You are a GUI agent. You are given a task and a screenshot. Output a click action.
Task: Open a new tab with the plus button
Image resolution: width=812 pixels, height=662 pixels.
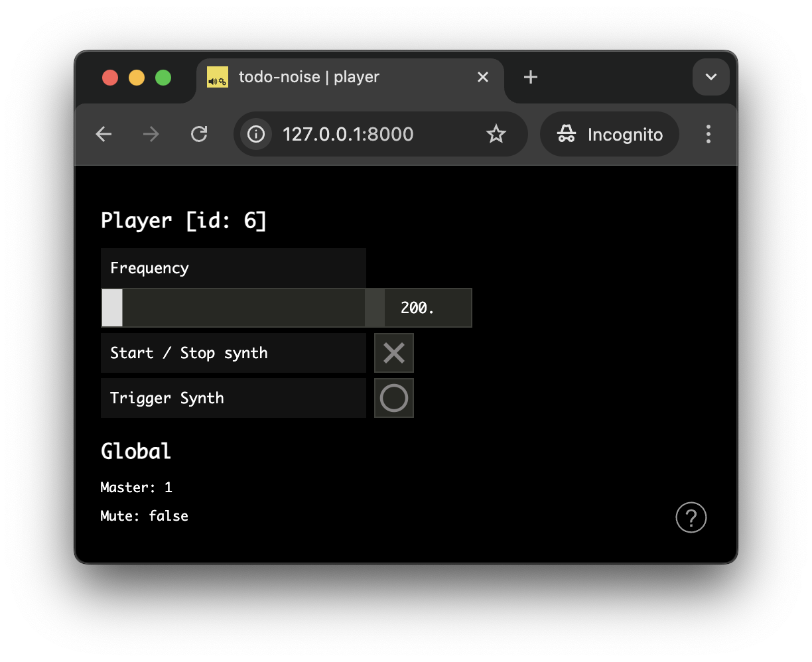point(530,77)
